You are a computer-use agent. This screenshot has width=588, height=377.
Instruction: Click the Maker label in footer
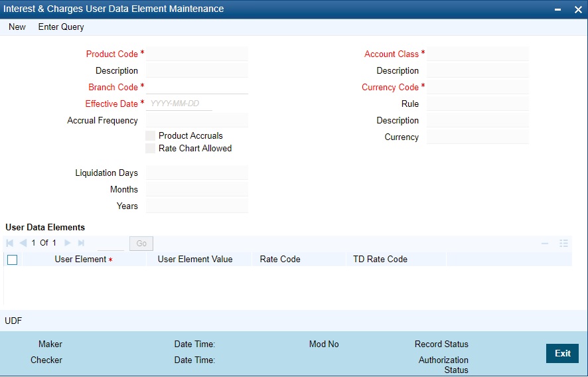pos(50,344)
